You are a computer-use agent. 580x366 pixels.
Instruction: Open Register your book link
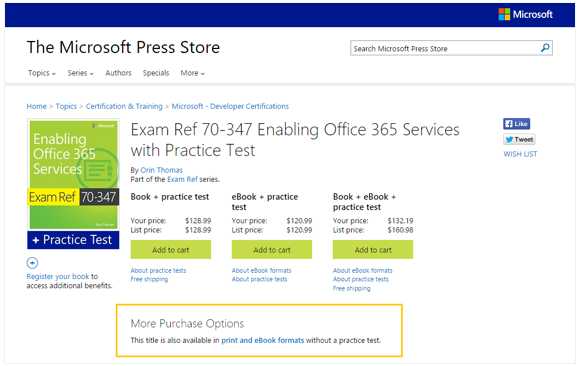pyautogui.click(x=58, y=276)
